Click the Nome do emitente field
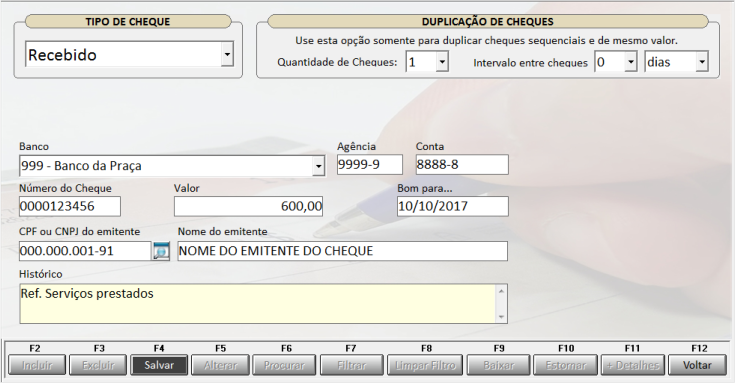The image size is (735, 383). (342, 251)
